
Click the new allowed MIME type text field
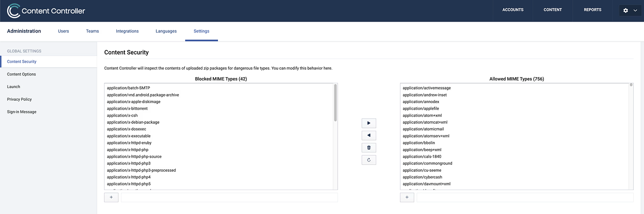[525, 198]
